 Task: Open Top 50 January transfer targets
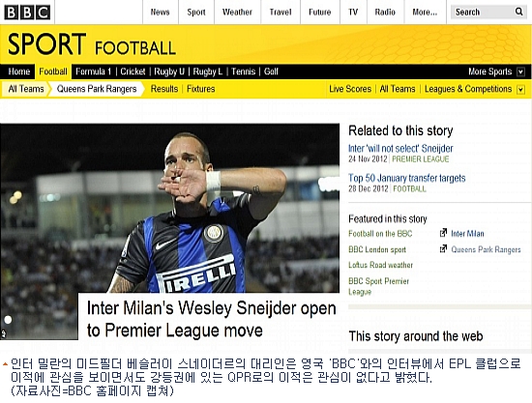[x=407, y=178]
